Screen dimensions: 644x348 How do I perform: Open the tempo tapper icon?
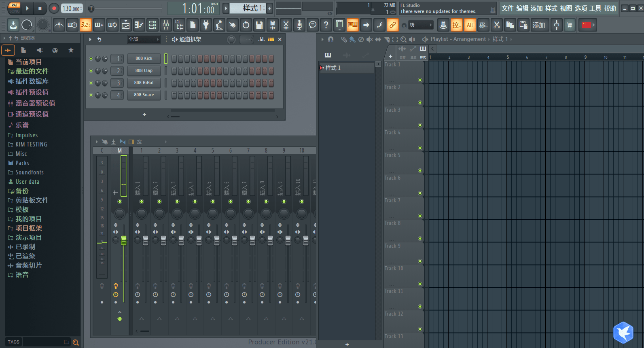pos(219,25)
